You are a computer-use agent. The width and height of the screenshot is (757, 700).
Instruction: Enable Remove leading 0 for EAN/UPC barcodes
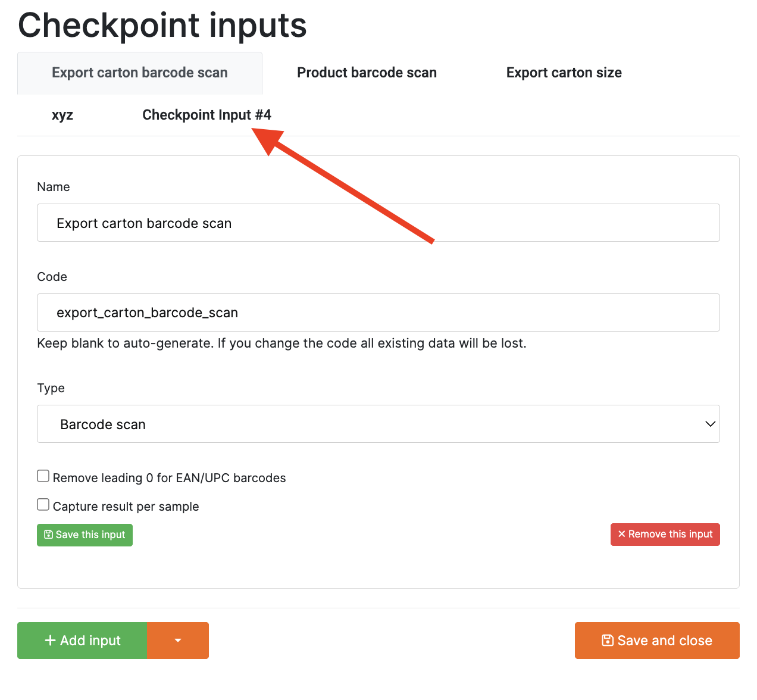point(43,476)
